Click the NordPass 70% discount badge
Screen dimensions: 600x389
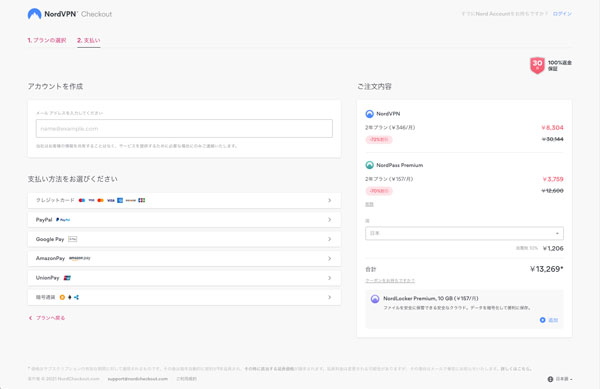[x=379, y=191]
